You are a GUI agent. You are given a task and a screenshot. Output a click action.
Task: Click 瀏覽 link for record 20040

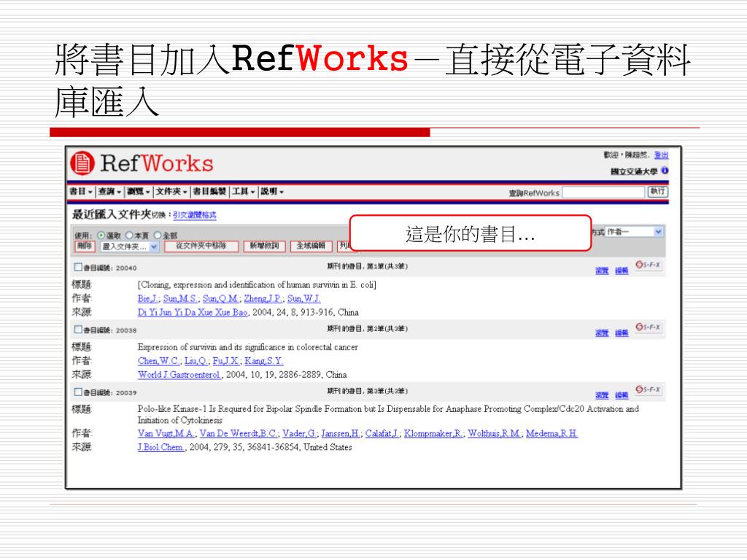point(602,271)
